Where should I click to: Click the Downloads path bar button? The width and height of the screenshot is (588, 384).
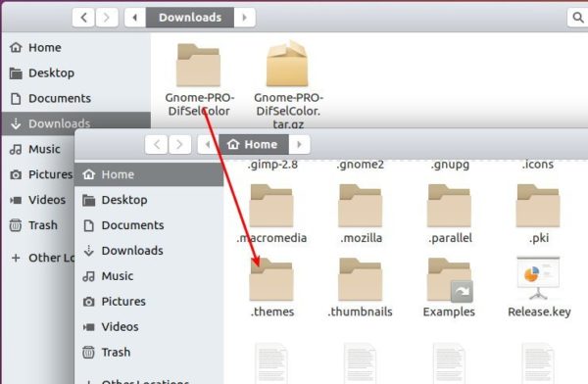coord(190,18)
